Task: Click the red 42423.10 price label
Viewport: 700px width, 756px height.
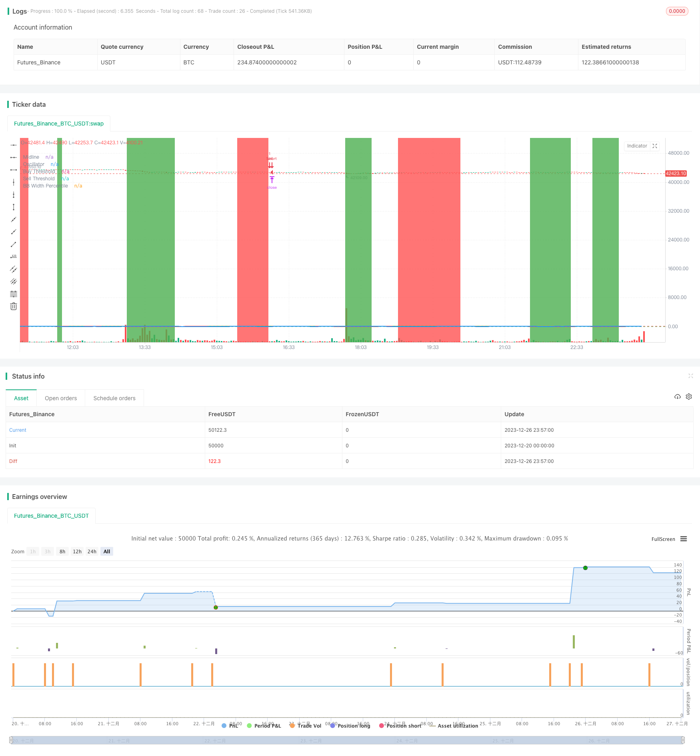Action: [x=676, y=174]
